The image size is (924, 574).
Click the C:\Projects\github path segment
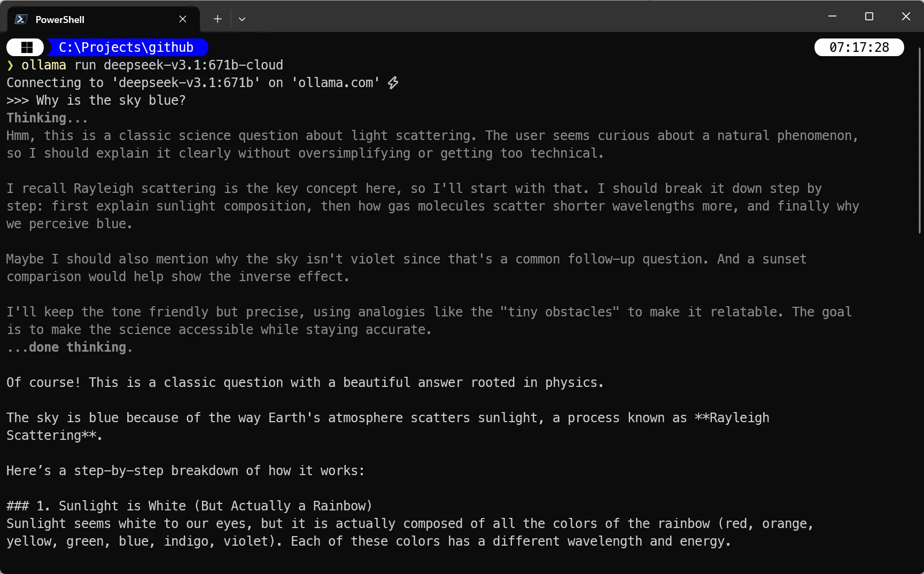click(x=126, y=48)
